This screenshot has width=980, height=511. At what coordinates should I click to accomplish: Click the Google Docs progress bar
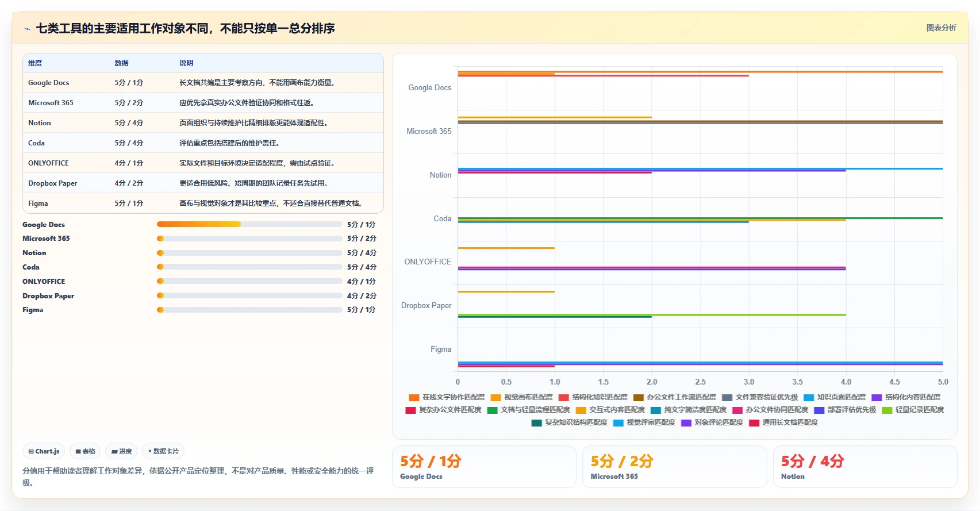point(249,224)
